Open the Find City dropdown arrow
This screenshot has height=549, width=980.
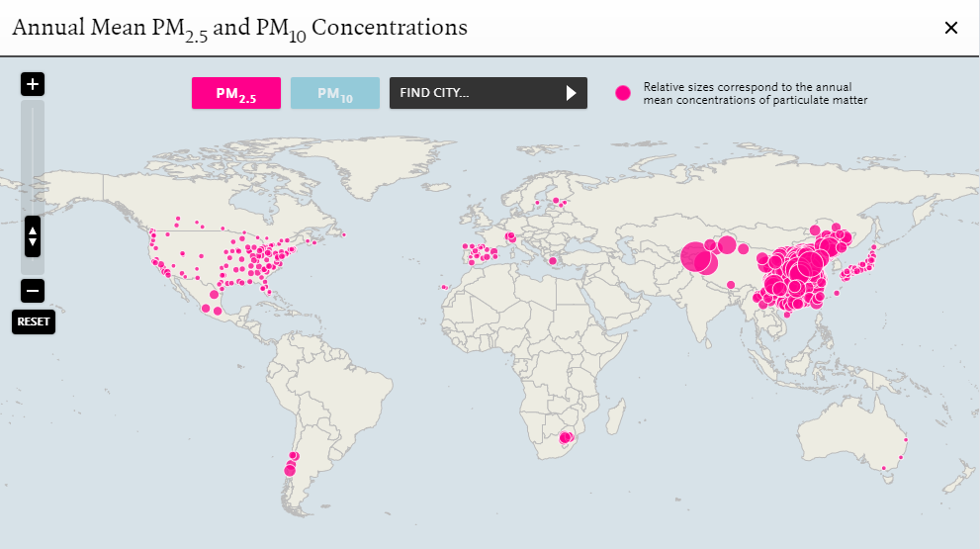coord(571,93)
